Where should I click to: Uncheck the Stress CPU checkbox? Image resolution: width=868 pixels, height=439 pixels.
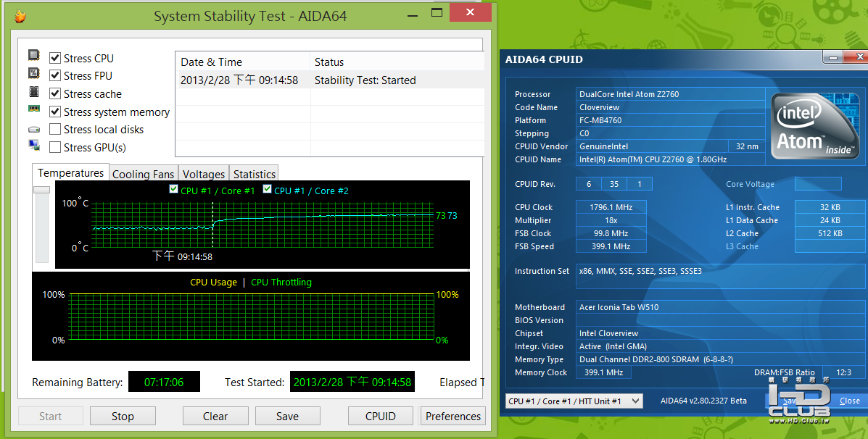coord(55,58)
